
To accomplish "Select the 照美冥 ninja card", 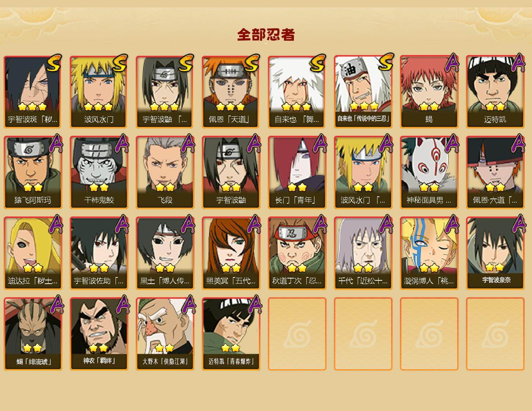I will (x=231, y=253).
